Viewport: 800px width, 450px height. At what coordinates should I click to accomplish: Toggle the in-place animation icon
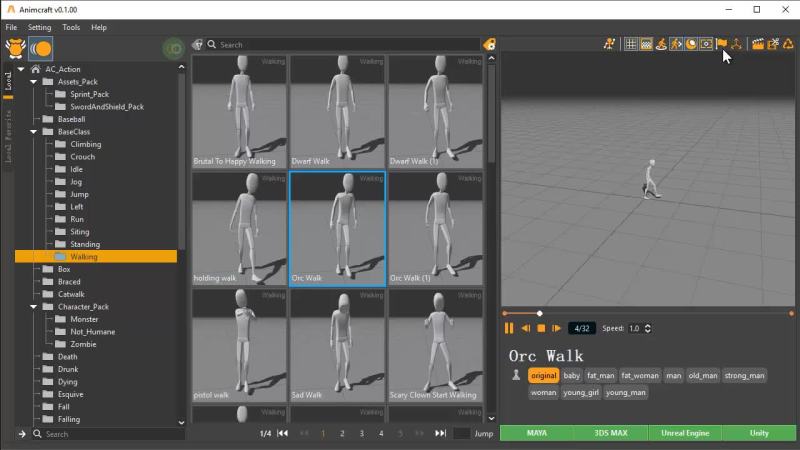coord(661,44)
